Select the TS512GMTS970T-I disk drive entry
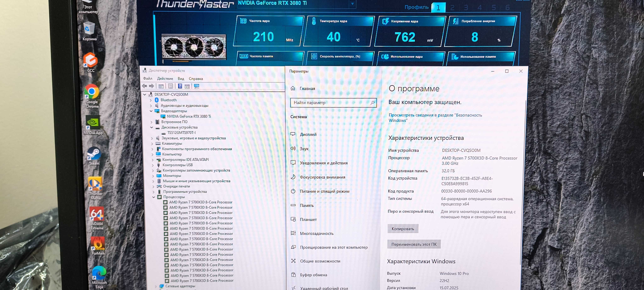644x290 pixels. coord(181,133)
